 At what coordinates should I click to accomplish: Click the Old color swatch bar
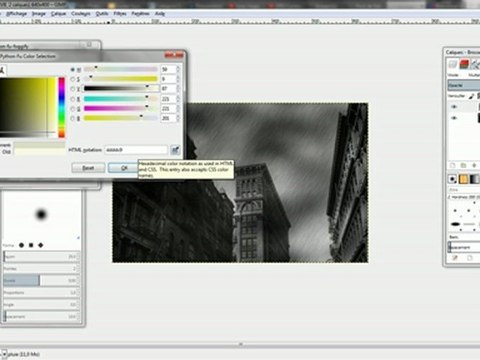39,152
